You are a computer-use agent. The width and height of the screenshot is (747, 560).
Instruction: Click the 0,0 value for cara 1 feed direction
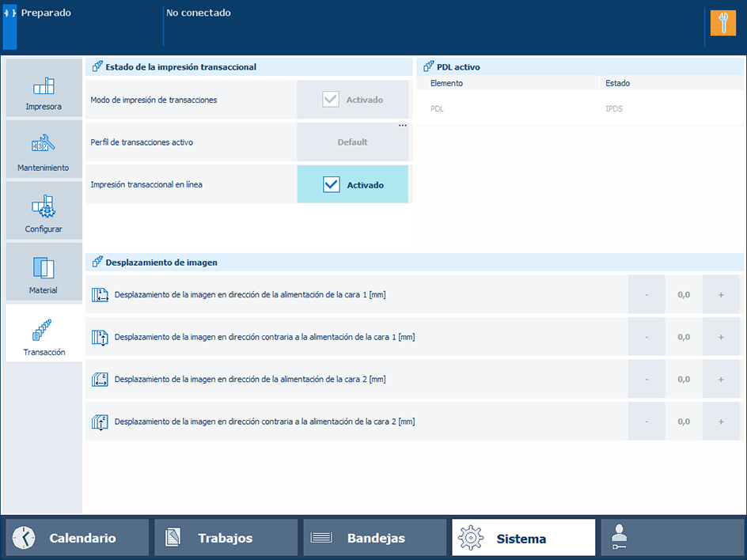[x=684, y=295]
